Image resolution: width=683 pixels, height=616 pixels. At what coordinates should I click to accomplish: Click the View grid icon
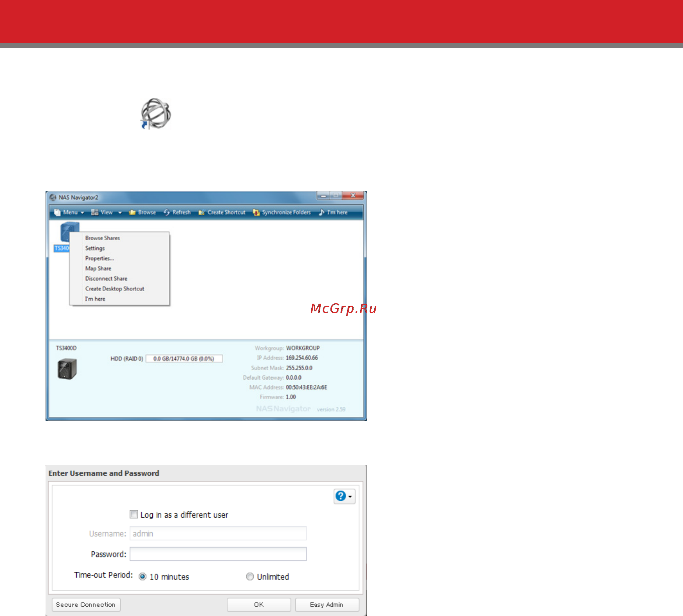[94, 212]
